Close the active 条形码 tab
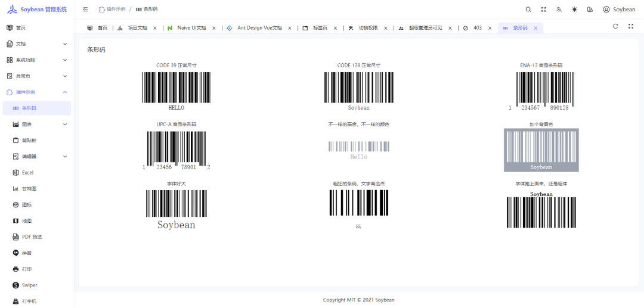The width and height of the screenshot is (644, 308). (535, 29)
